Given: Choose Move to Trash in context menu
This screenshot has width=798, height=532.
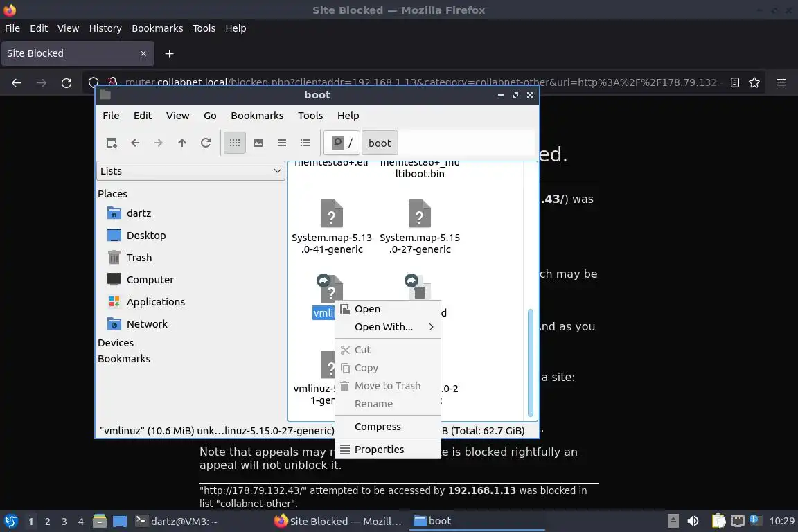Looking at the screenshot, I should 388,386.
